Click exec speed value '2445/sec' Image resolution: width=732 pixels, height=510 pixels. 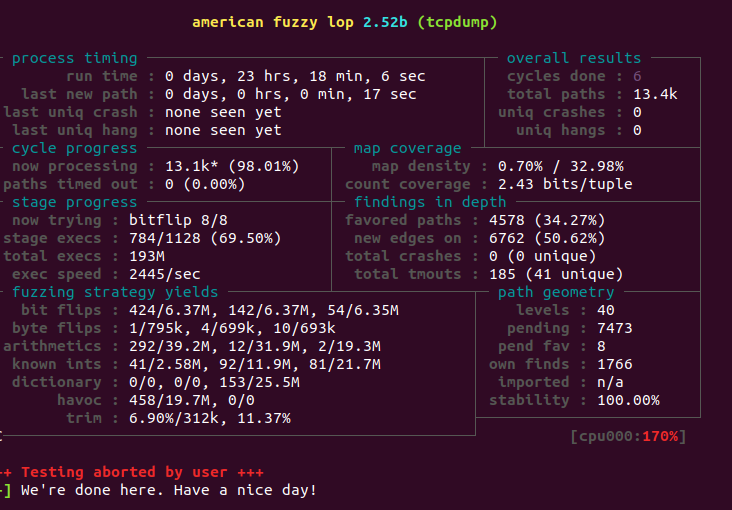(x=164, y=274)
